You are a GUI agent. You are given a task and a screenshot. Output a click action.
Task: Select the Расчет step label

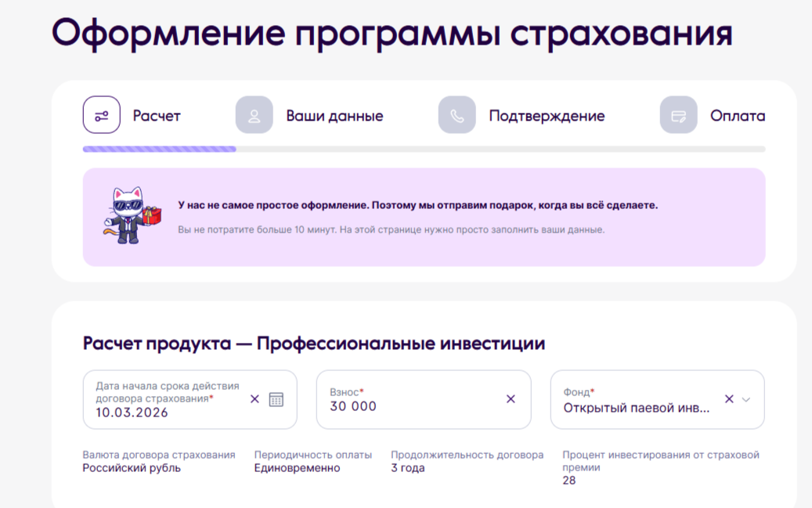157,116
